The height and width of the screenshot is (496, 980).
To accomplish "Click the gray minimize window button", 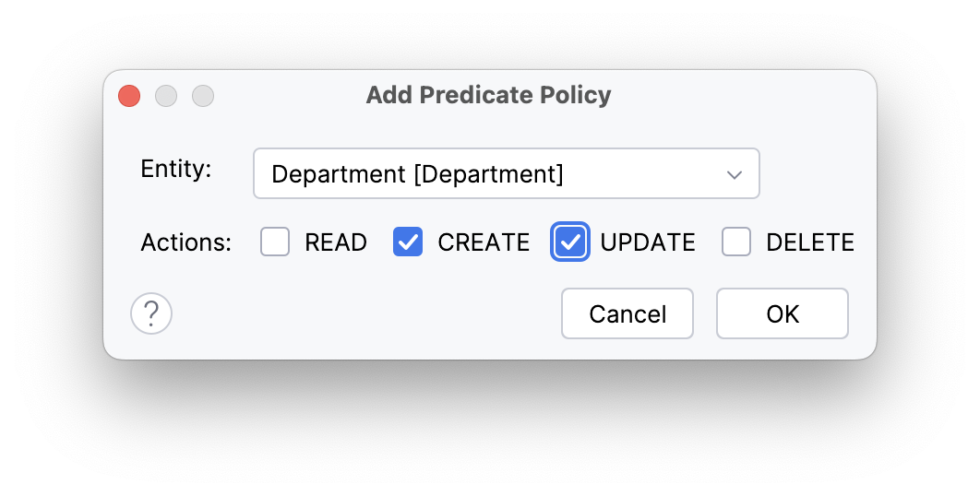I will tap(166, 96).
